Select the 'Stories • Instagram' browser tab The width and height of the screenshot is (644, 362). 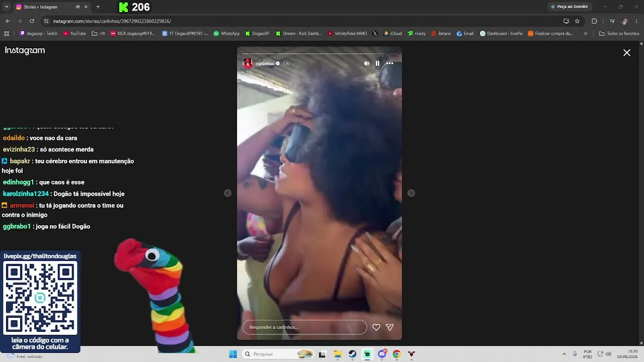(x=51, y=7)
